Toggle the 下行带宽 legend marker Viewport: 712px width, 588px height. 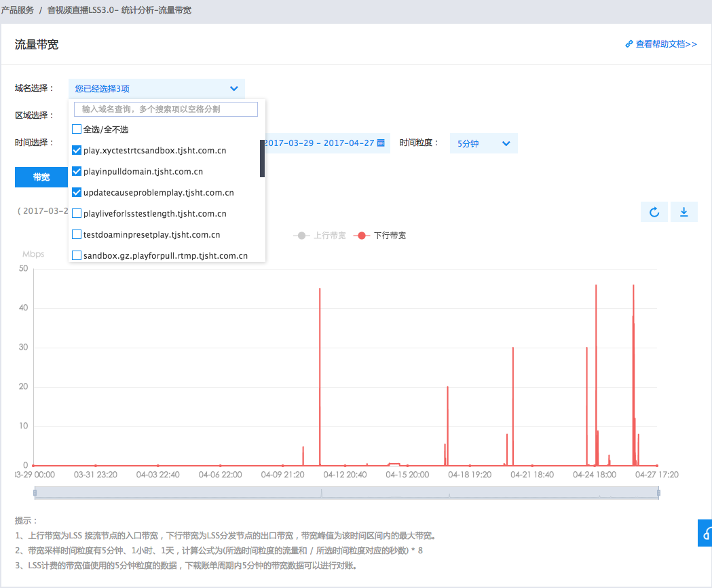[x=362, y=236]
